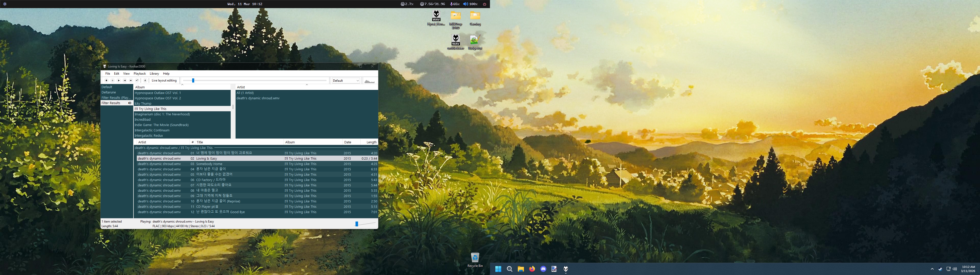The height and width of the screenshot is (275, 980).
Task: Open the Playback menu
Action: (140, 74)
